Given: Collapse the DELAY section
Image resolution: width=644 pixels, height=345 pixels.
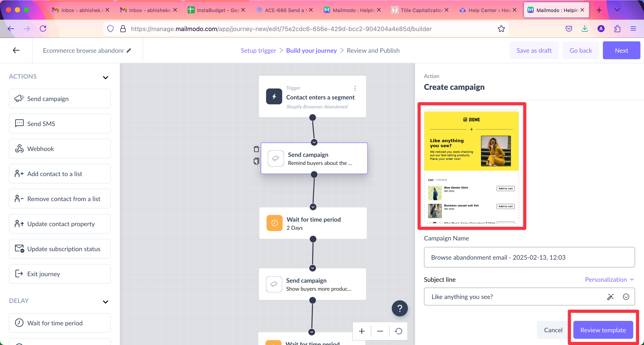Looking at the screenshot, I should pos(106,302).
